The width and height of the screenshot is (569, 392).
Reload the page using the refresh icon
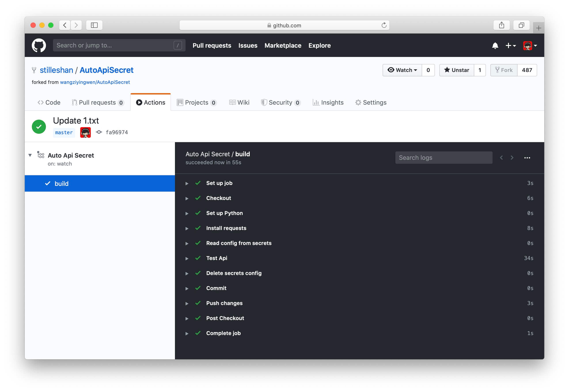pyautogui.click(x=384, y=25)
